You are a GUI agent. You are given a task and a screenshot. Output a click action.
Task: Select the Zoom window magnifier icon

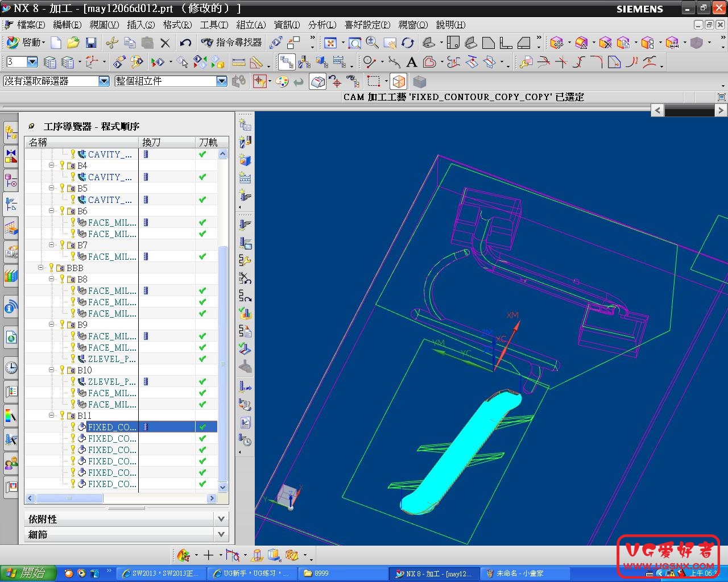(355, 43)
